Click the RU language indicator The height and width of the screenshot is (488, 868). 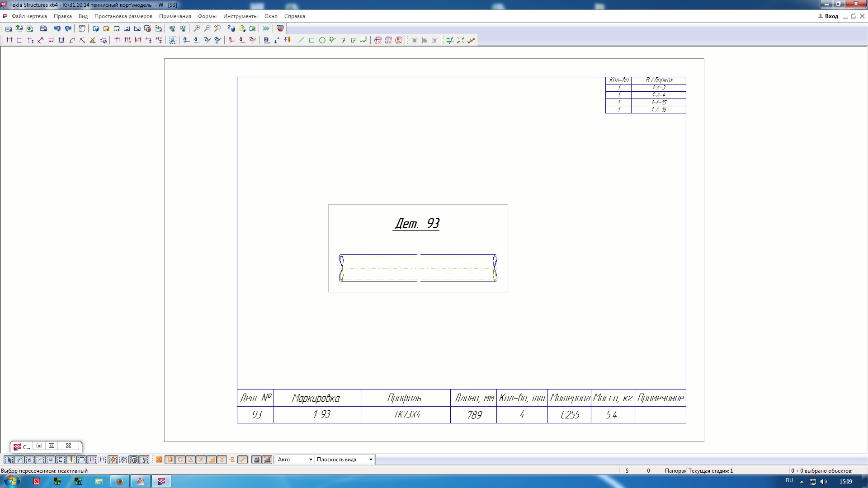pos(789,481)
